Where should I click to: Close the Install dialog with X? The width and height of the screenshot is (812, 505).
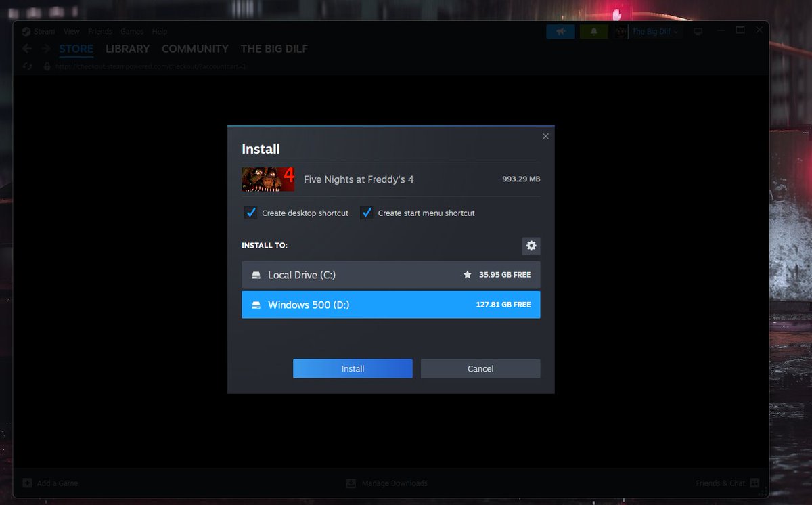[x=545, y=136]
